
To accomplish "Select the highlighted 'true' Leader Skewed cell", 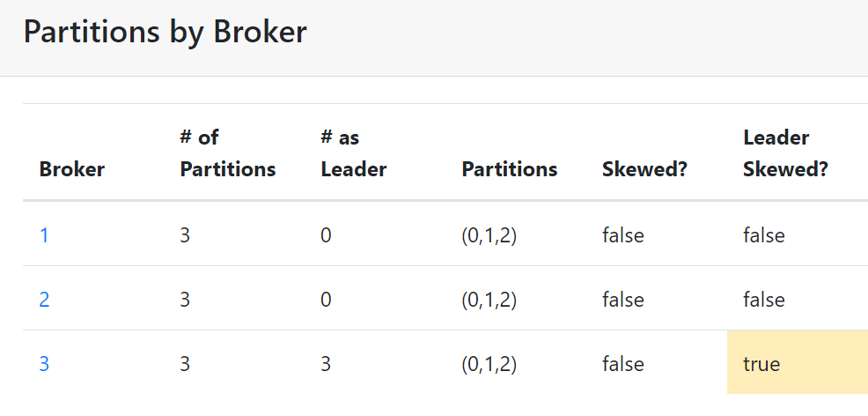I will (798, 362).
